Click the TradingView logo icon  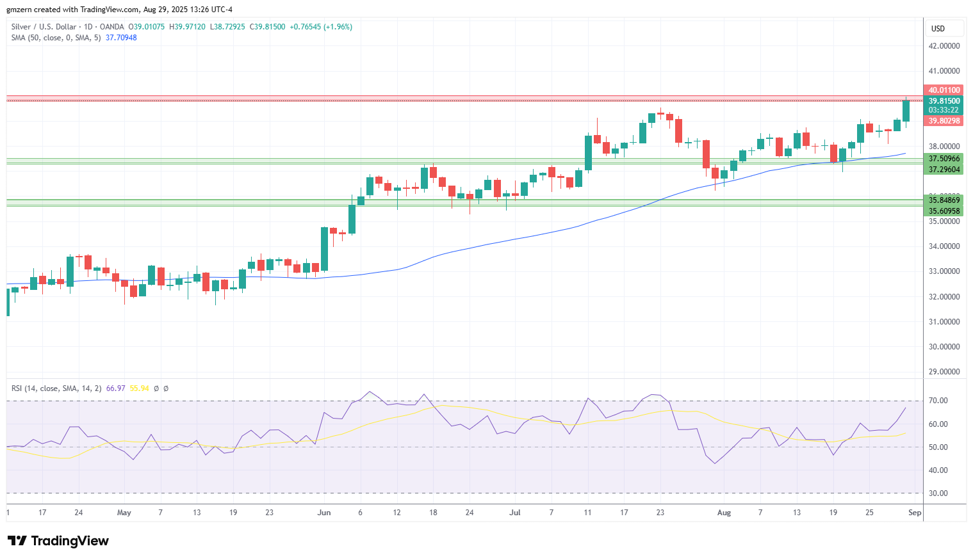[x=17, y=541]
